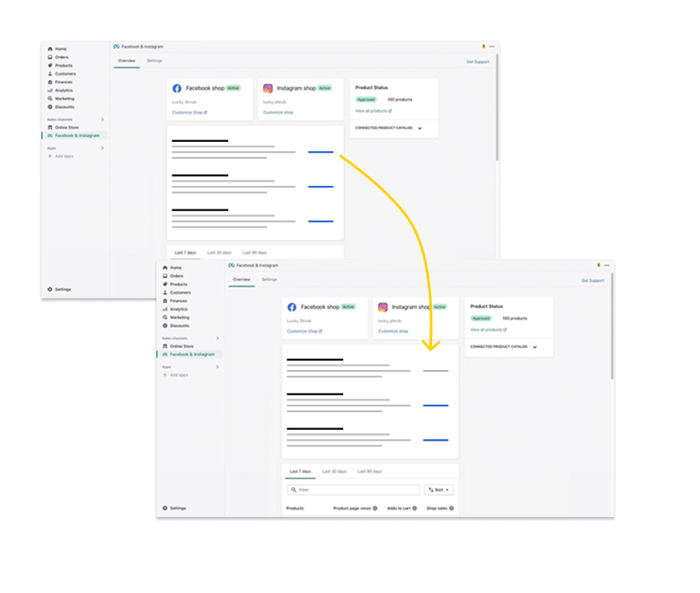Click View all products in back window
Viewport: 700px width, 593px height.
tap(374, 112)
